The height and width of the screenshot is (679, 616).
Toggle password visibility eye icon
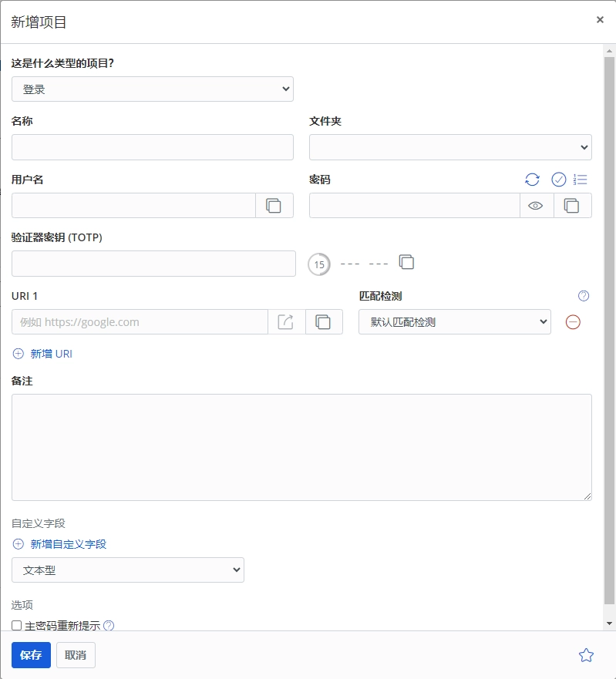536,206
